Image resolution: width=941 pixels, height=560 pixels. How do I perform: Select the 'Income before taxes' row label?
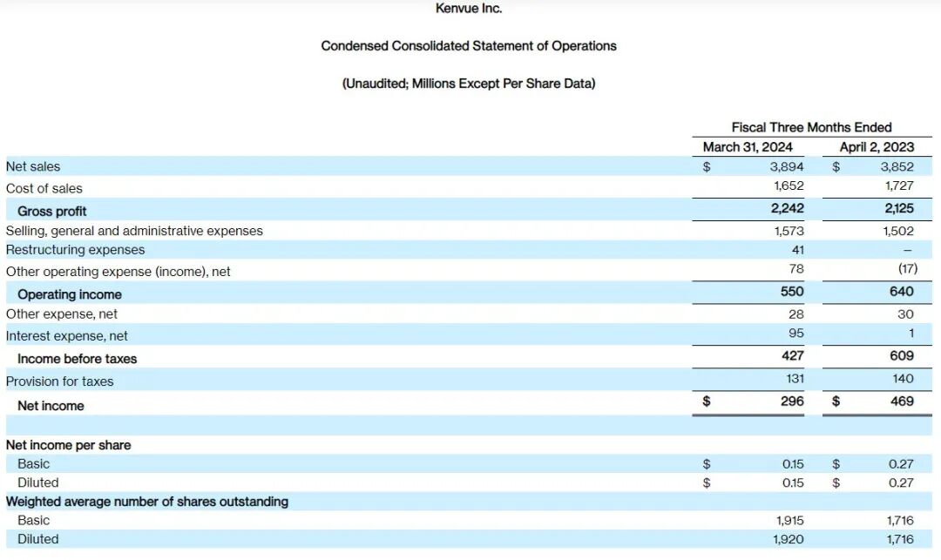coord(78,359)
